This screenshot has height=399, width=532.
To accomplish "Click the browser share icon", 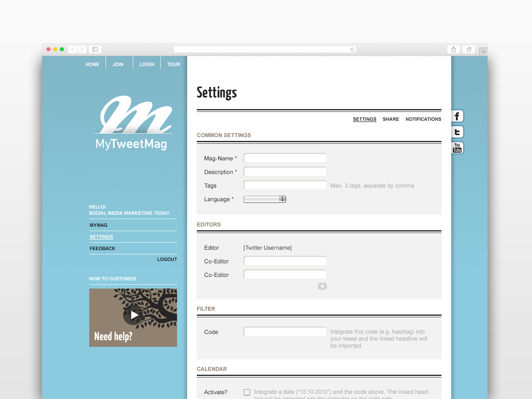I will tap(454, 49).
